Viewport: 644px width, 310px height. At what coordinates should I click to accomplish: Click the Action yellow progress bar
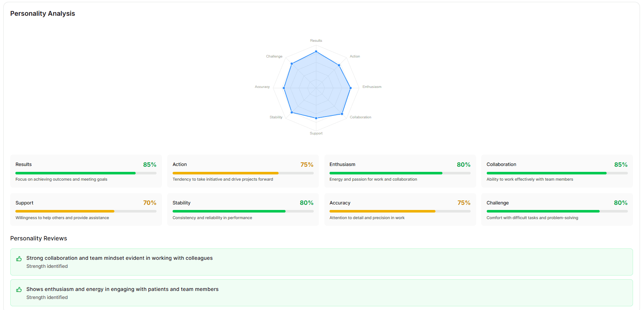pyautogui.click(x=225, y=173)
